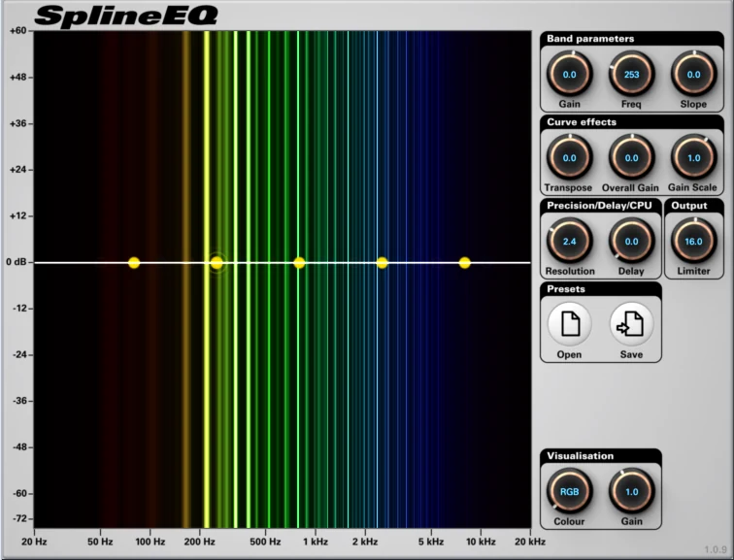Select the EQ band point near 80 Hz
Image resolution: width=734 pixels, height=560 pixels.
tap(134, 262)
